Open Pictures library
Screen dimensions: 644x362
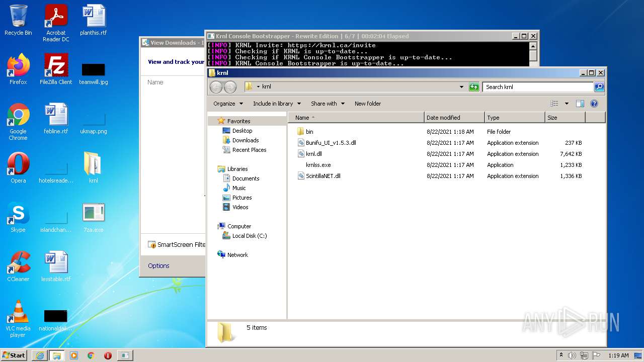(242, 198)
